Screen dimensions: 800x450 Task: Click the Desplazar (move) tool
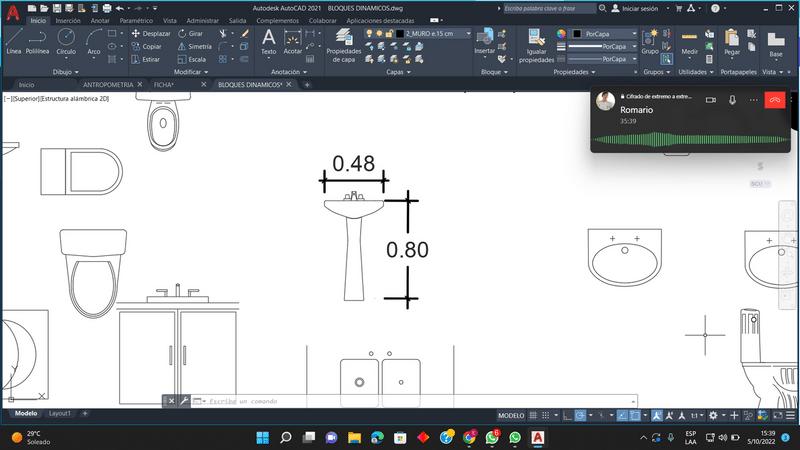coord(151,34)
